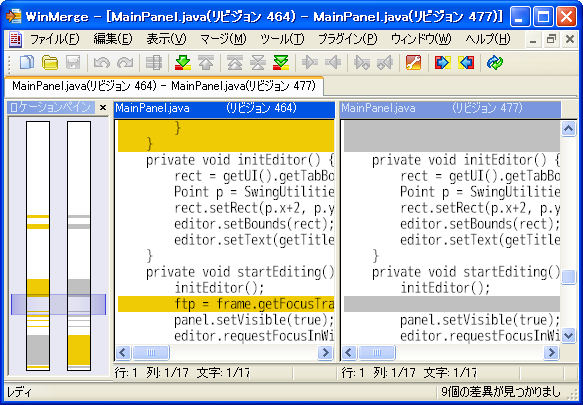Refresh comparison with green arrows icon
The width and height of the screenshot is (583, 405).
pyautogui.click(x=495, y=62)
